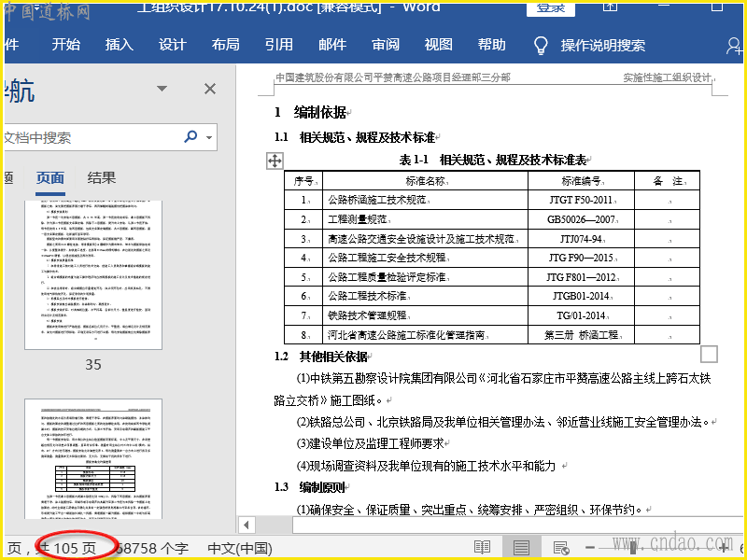Image resolution: width=747 pixels, height=560 pixels.
Task: Click table cell GB50026—2007
Action: 582,219
